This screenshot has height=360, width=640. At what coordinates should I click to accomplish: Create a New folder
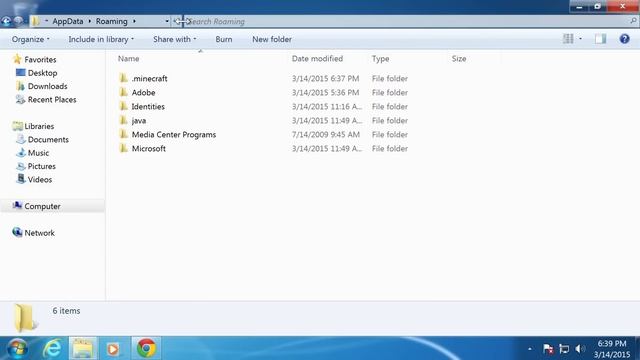(272, 39)
